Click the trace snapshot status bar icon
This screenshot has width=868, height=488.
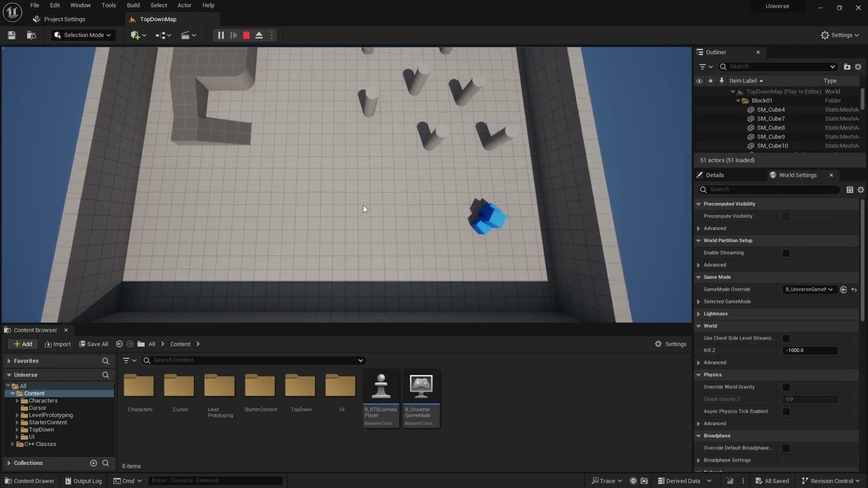pos(633,481)
